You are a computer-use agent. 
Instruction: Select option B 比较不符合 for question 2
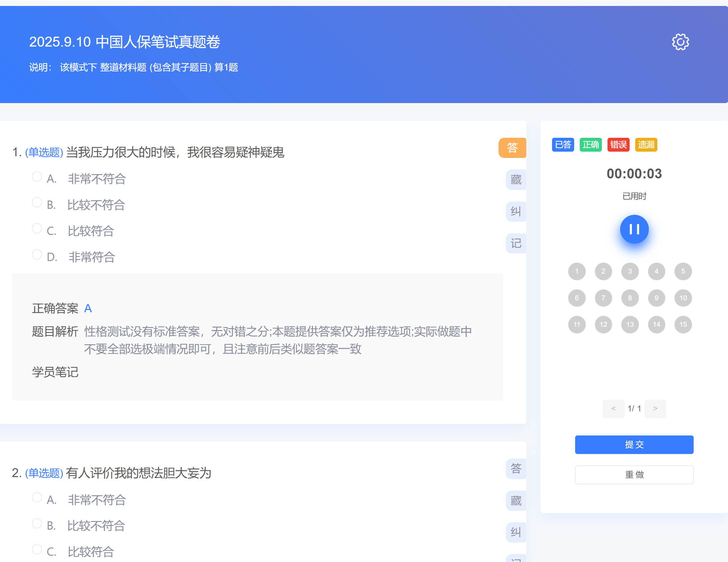coord(37,523)
